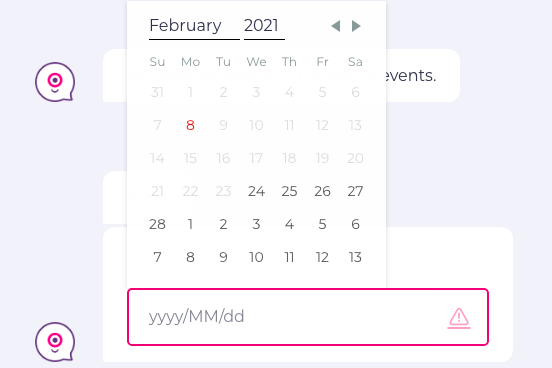Choose March 6 in the fifth row
Image resolution: width=552 pixels, height=368 pixels.
(x=355, y=224)
